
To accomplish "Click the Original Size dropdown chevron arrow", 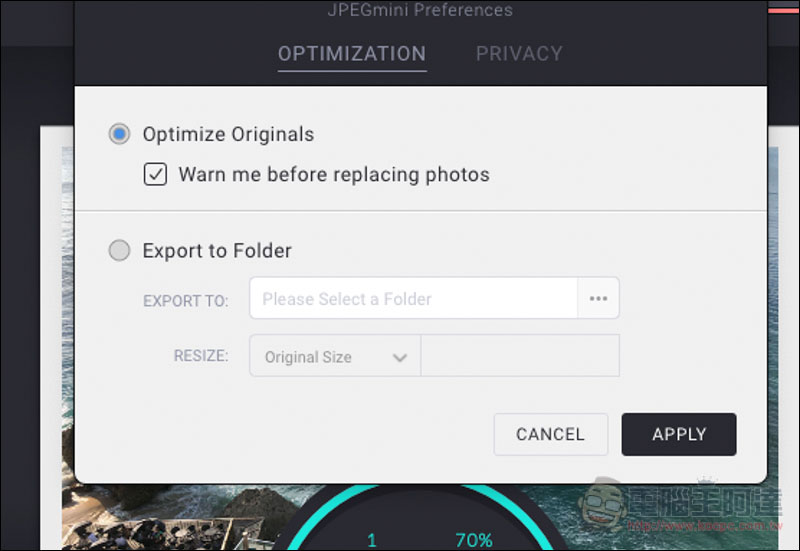I will pos(400,358).
